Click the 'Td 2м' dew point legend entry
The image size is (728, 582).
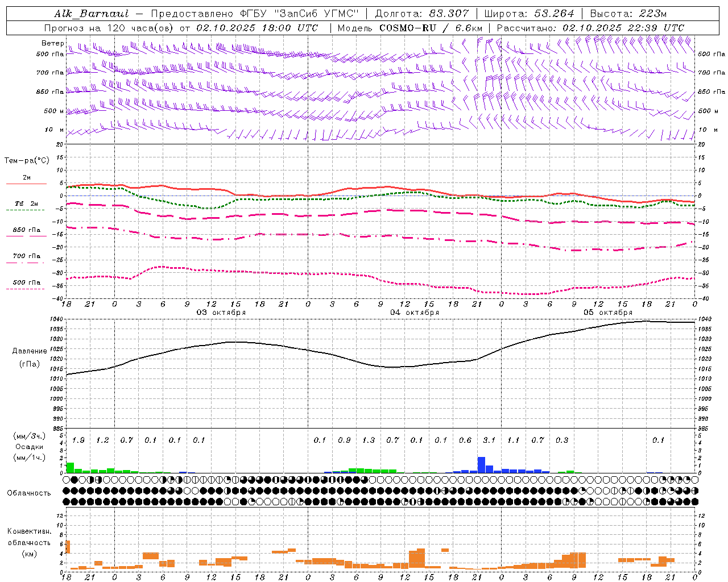pyautogui.click(x=26, y=203)
